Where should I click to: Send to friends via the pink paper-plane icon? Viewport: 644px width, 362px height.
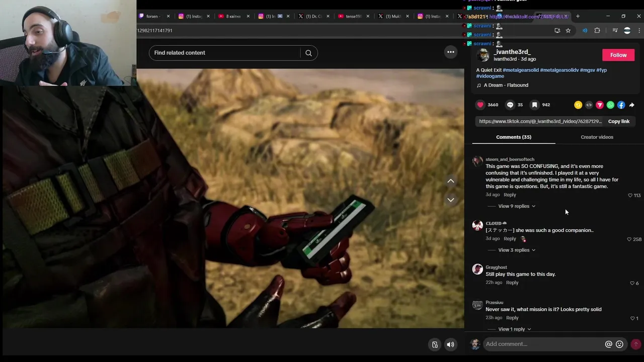600,105
